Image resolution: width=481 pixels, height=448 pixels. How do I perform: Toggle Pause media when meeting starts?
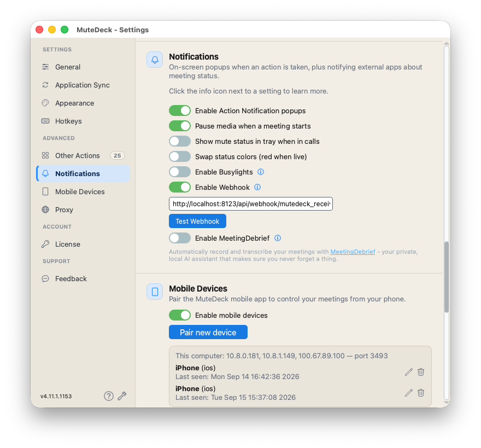[180, 126]
